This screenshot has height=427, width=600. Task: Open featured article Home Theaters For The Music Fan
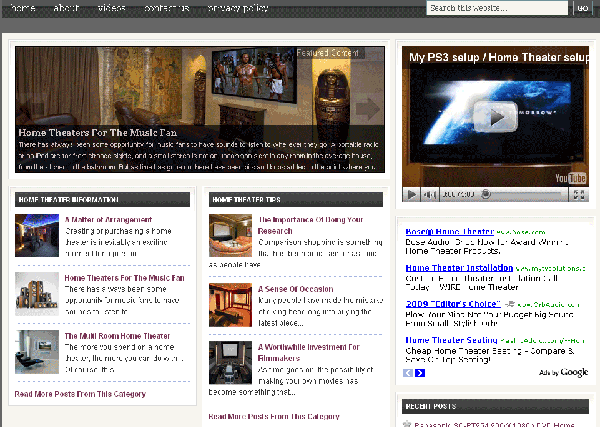pos(98,133)
